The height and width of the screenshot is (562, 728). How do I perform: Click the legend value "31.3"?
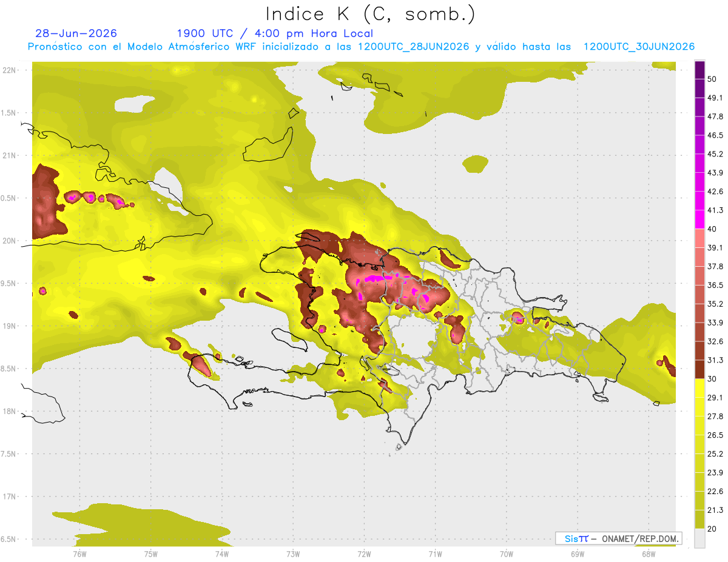click(x=716, y=360)
